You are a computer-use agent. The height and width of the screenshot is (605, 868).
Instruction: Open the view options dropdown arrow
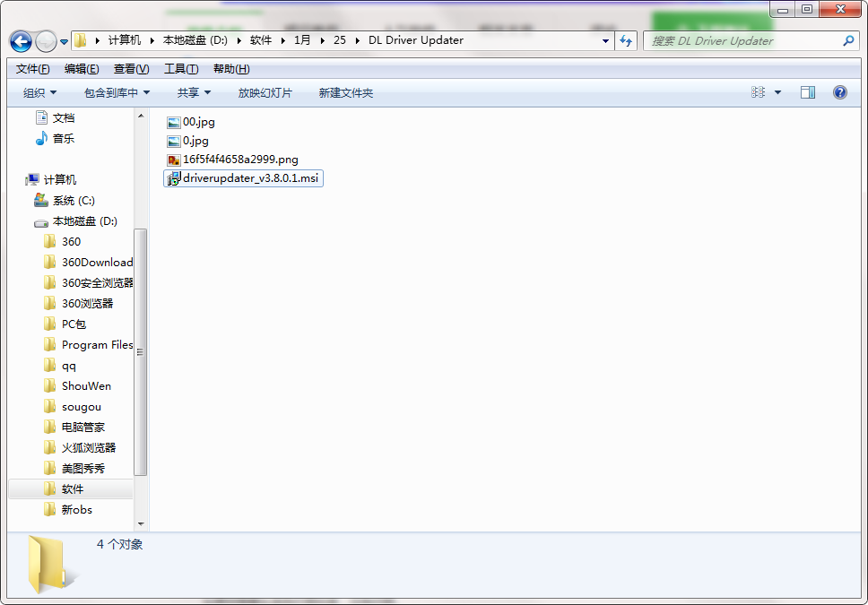tap(777, 92)
